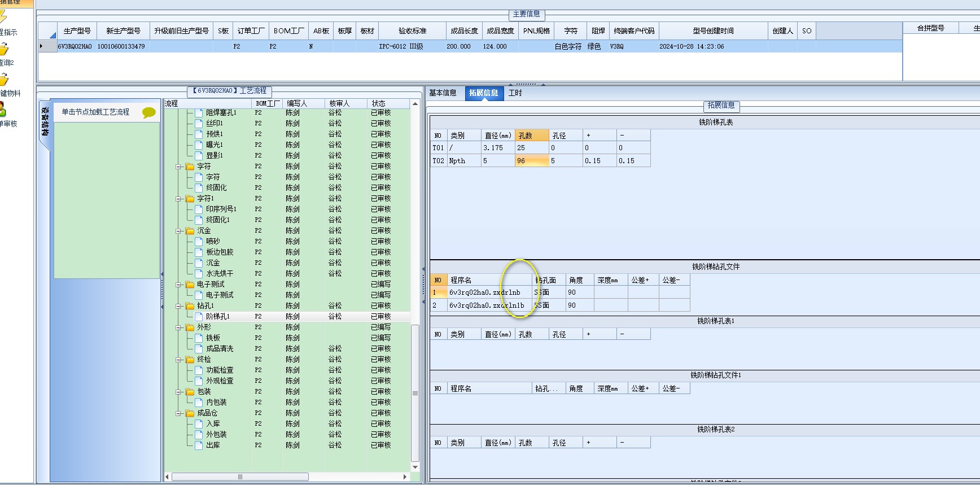
Task: Click the 孔数 column header in 铣阶梯孔表
Action: [x=532, y=136]
